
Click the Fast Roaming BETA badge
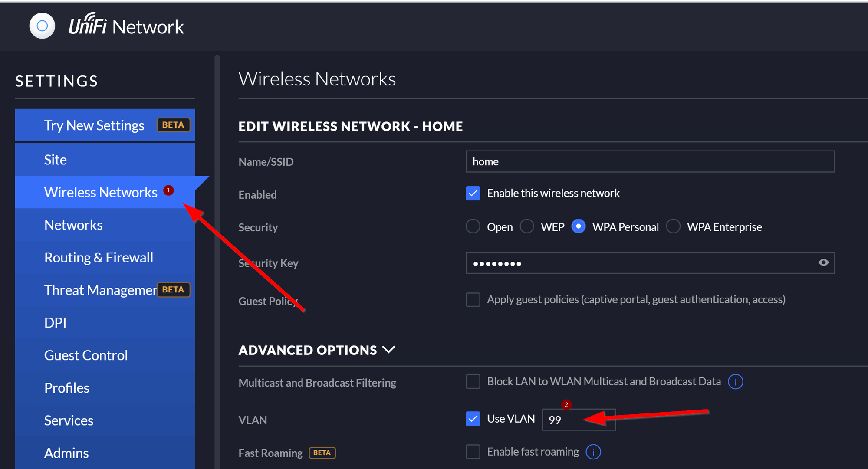click(322, 453)
